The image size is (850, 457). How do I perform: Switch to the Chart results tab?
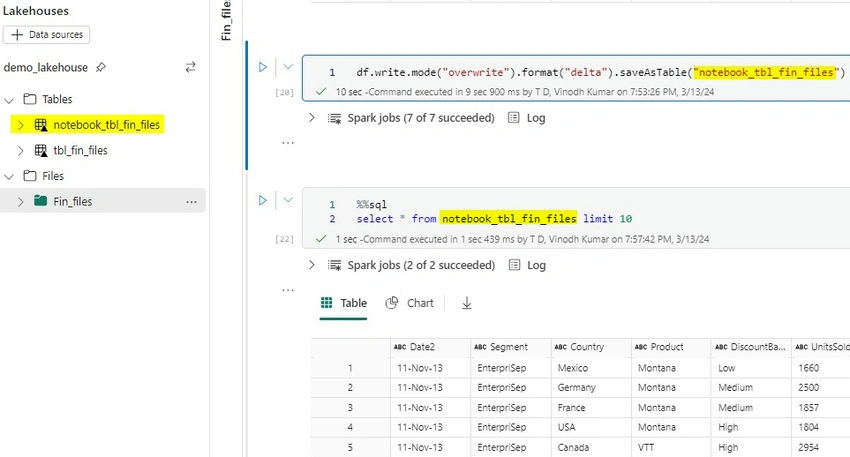click(409, 303)
